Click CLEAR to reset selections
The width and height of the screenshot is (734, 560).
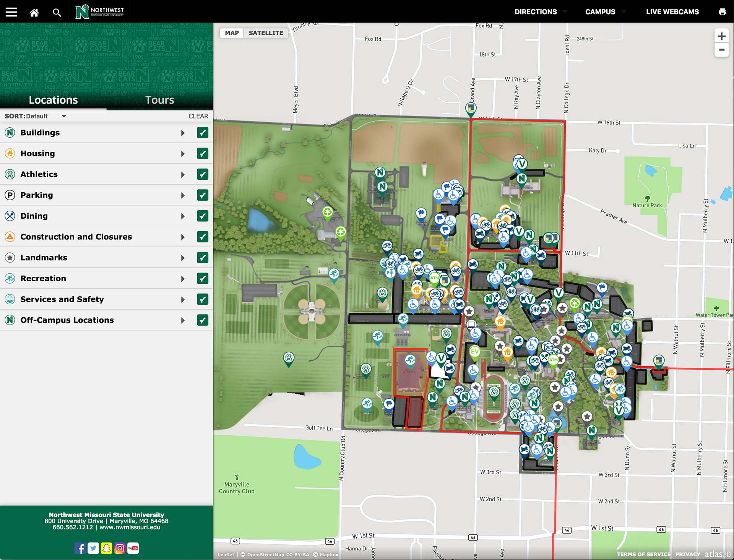(198, 116)
